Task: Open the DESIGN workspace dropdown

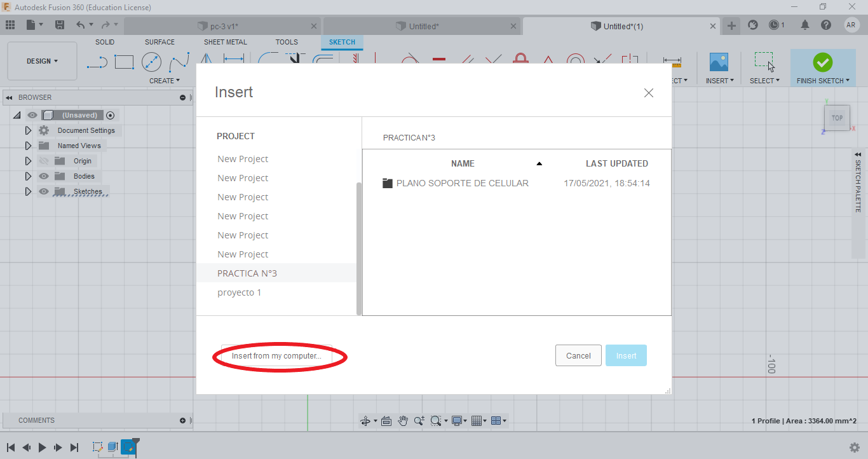Action: coord(42,61)
